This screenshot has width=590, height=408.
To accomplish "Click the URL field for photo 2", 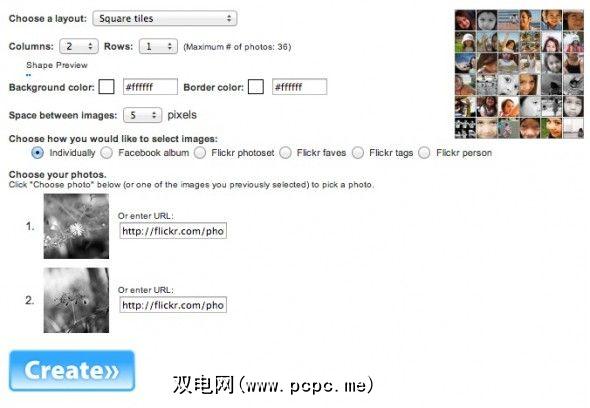I will 173,305.
